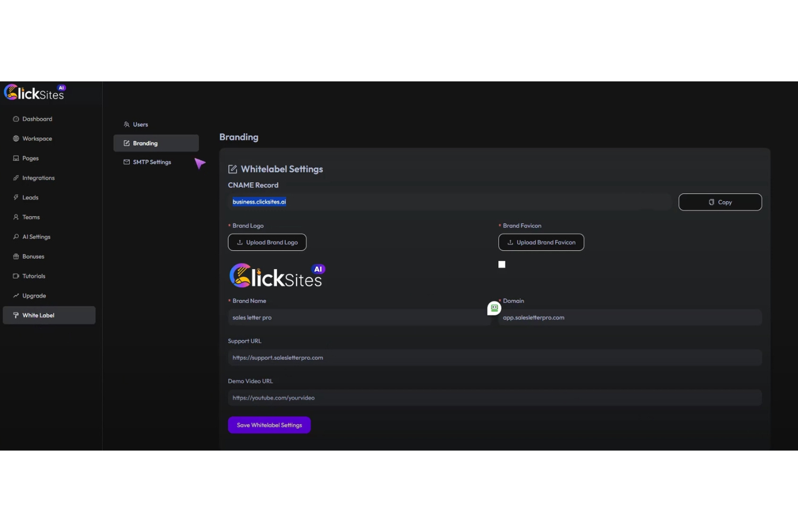This screenshot has width=798, height=532.
Task: Toggle the checkbox under Brand Favicon
Action: pyautogui.click(x=501, y=264)
